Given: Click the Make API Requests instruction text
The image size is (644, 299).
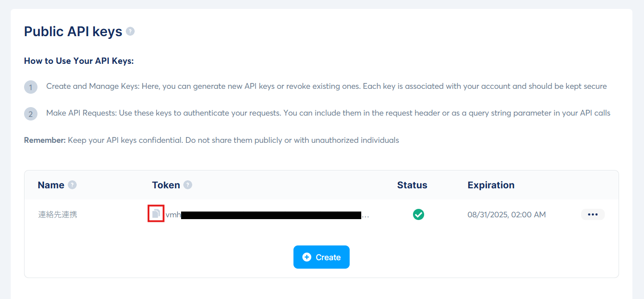Looking at the screenshot, I should click(x=328, y=113).
